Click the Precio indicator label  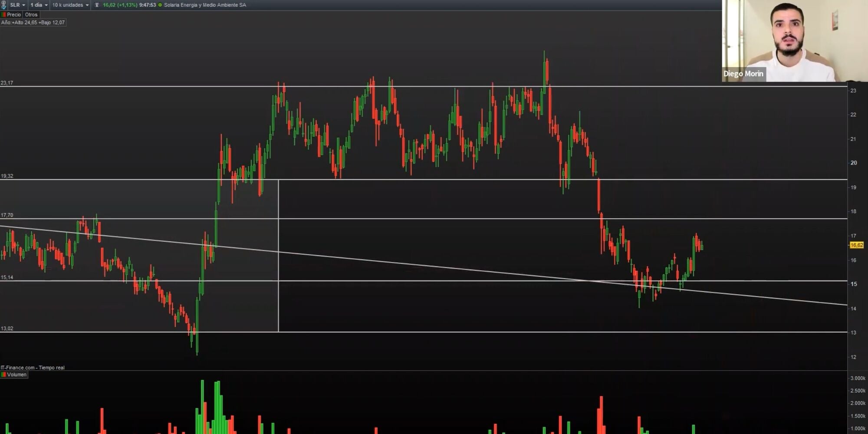[x=14, y=15]
